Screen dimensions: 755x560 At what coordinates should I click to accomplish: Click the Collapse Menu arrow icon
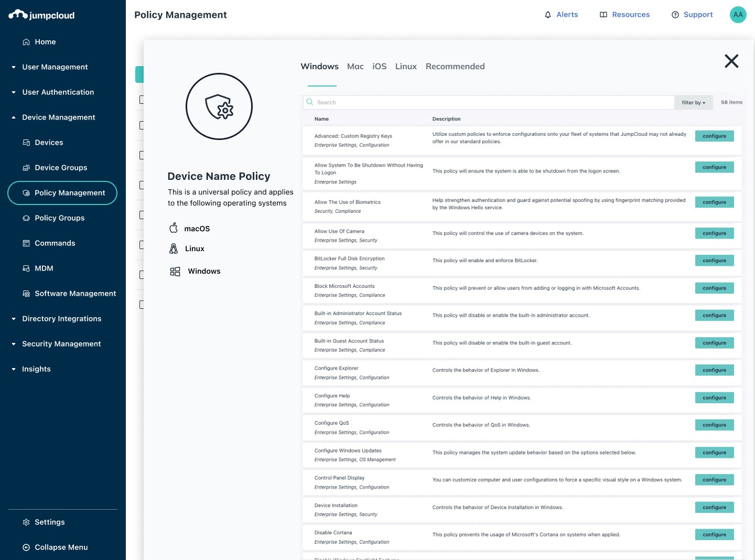point(26,547)
